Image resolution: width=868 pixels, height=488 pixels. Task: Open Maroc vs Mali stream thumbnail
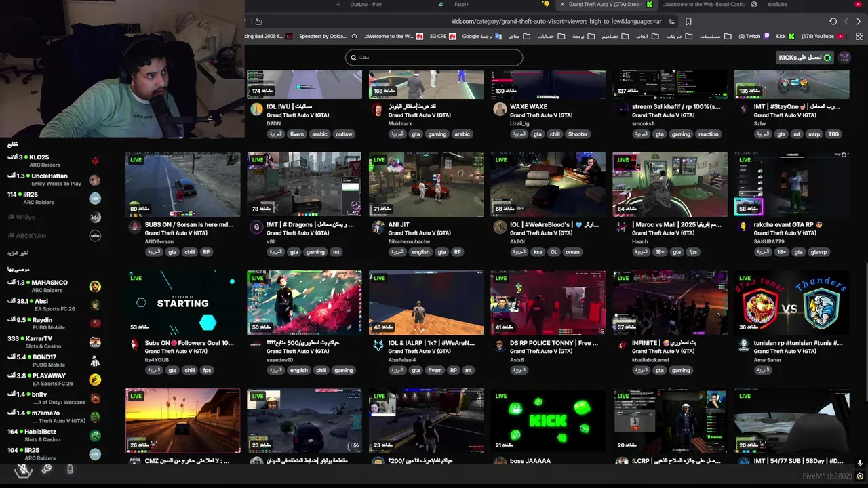click(670, 184)
